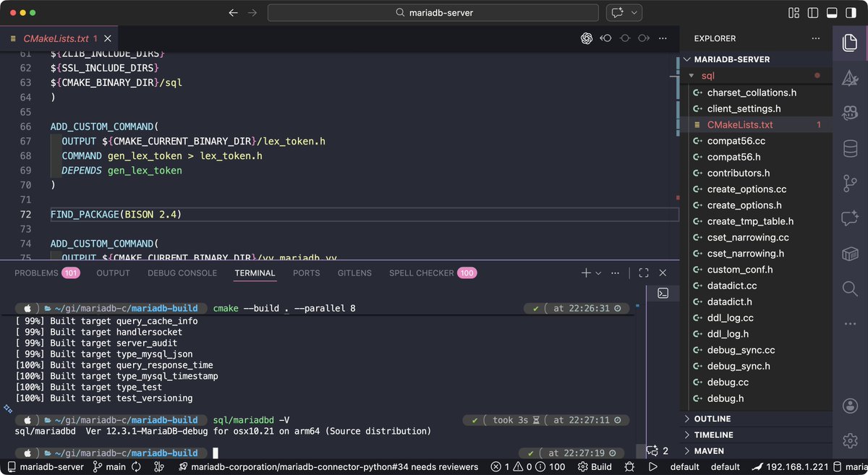Launch the CMake target with the status bar play icon
The width and height of the screenshot is (868, 475).
(652, 467)
